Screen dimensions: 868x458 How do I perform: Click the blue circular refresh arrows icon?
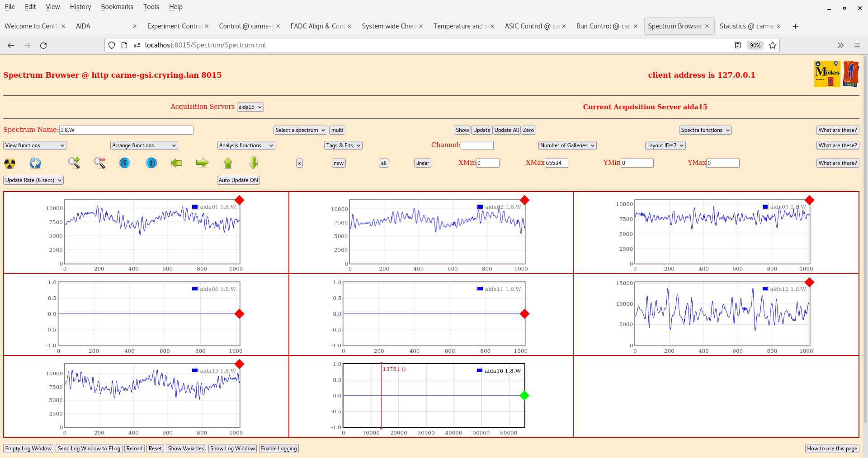[x=35, y=163]
